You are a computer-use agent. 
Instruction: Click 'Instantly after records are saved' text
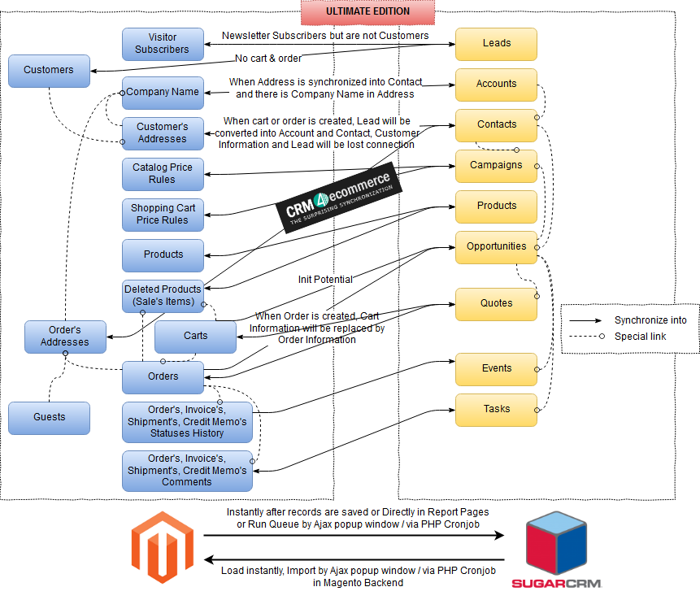(358, 518)
